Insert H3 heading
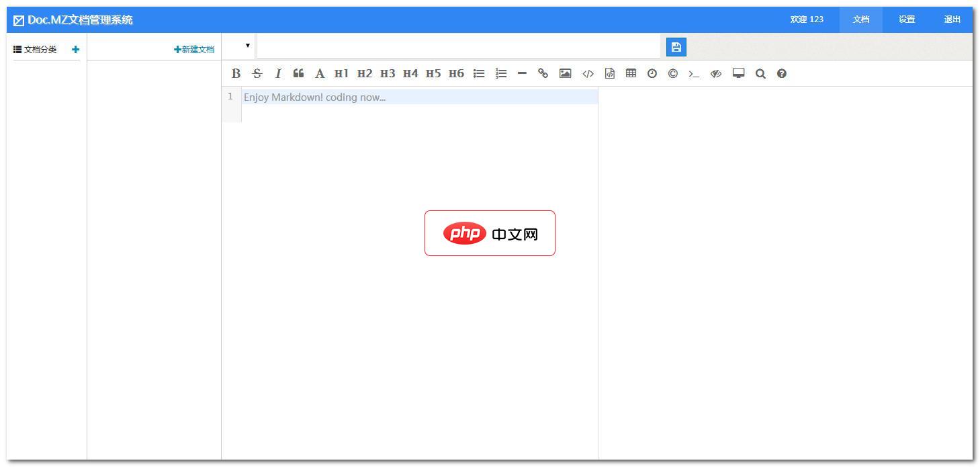This screenshot has width=980, height=467. tap(388, 74)
